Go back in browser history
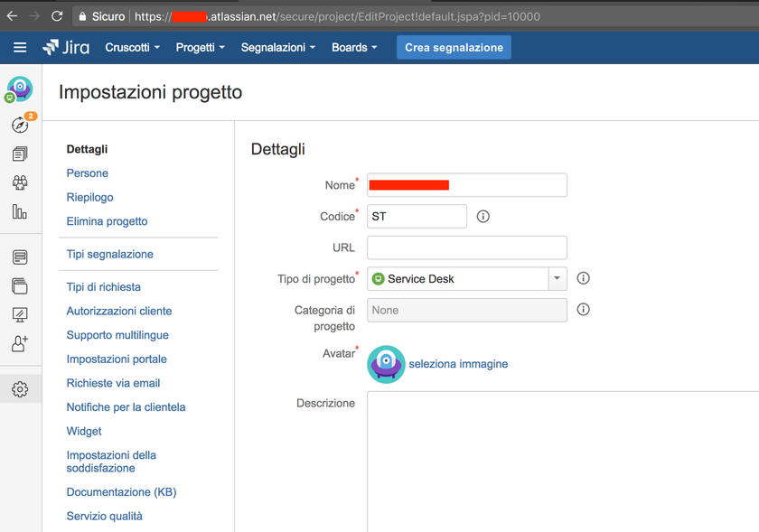The width and height of the screenshot is (759, 532). pyautogui.click(x=12, y=16)
